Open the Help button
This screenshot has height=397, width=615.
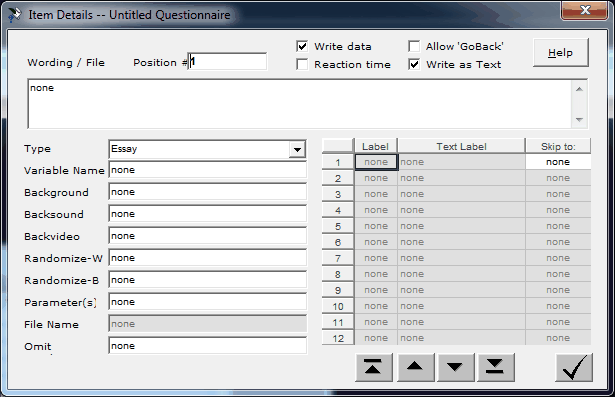[x=560, y=53]
